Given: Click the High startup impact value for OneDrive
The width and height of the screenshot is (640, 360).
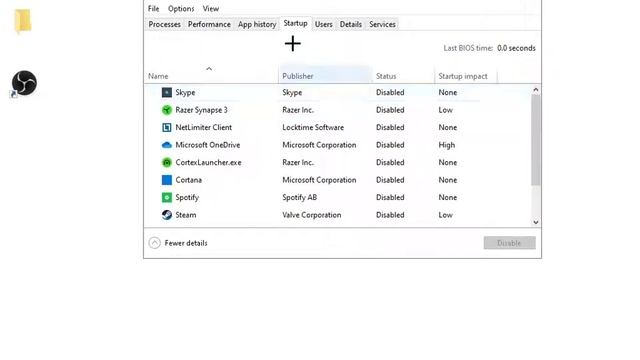Looking at the screenshot, I should point(447,145).
